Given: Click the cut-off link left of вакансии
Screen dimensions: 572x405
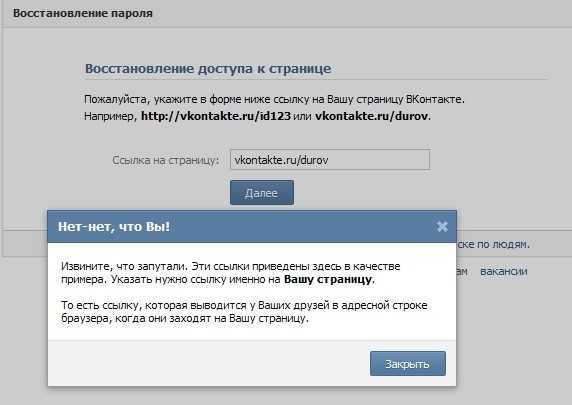Looking at the screenshot, I should point(462,271).
